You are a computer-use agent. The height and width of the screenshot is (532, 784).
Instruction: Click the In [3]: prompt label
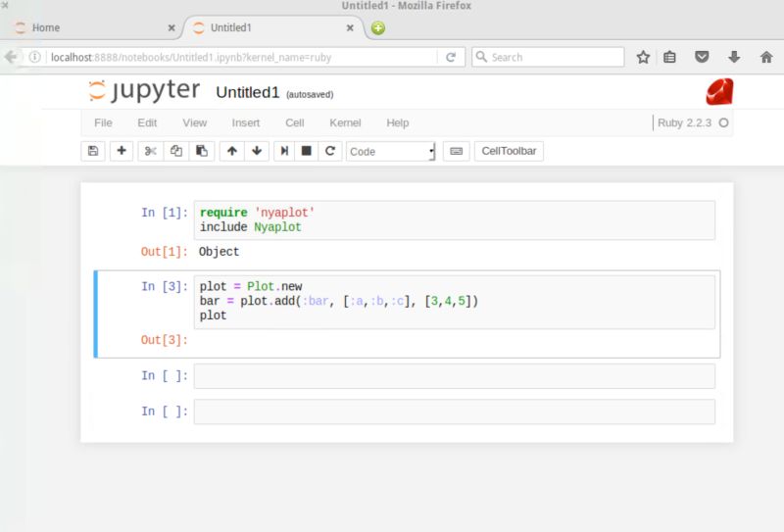[165, 286]
